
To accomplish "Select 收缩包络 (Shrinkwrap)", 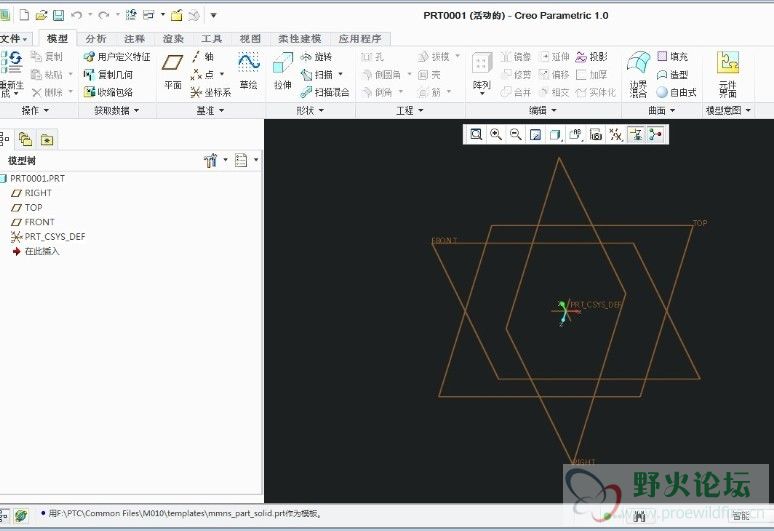I will 108,92.
